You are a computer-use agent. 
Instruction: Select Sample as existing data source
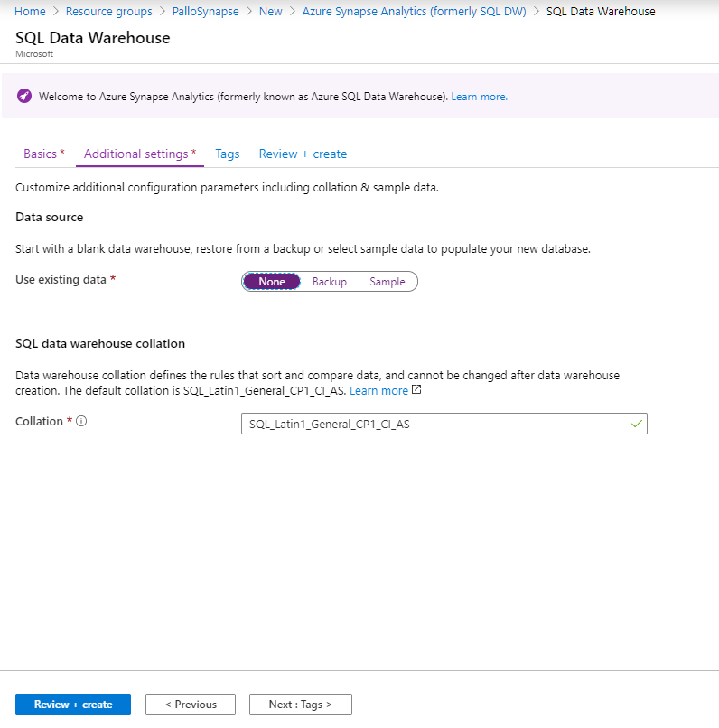click(x=388, y=282)
